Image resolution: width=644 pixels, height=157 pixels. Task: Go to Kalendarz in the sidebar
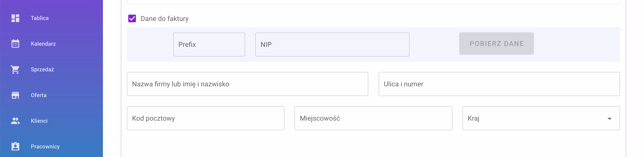pyautogui.click(x=43, y=44)
